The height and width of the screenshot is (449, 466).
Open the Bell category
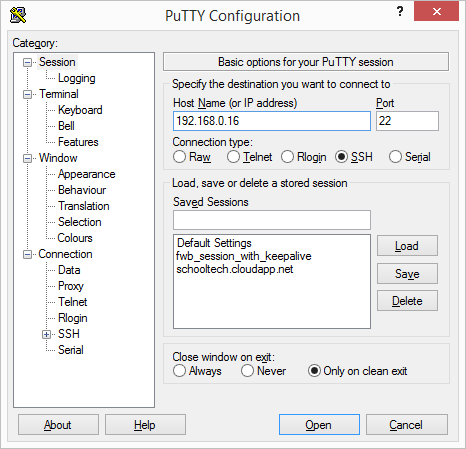pyautogui.click(x=66, y=126)
